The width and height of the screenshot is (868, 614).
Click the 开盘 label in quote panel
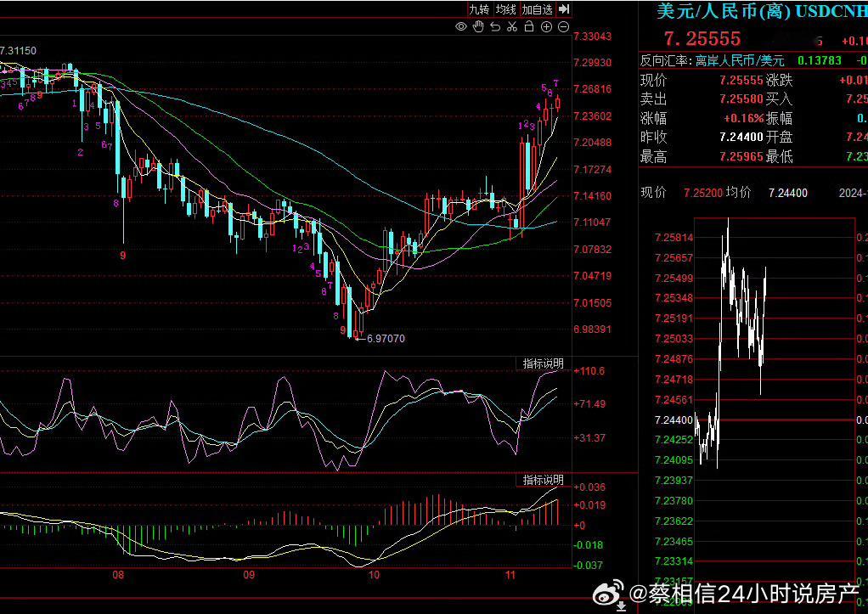(x=780, y=137)
